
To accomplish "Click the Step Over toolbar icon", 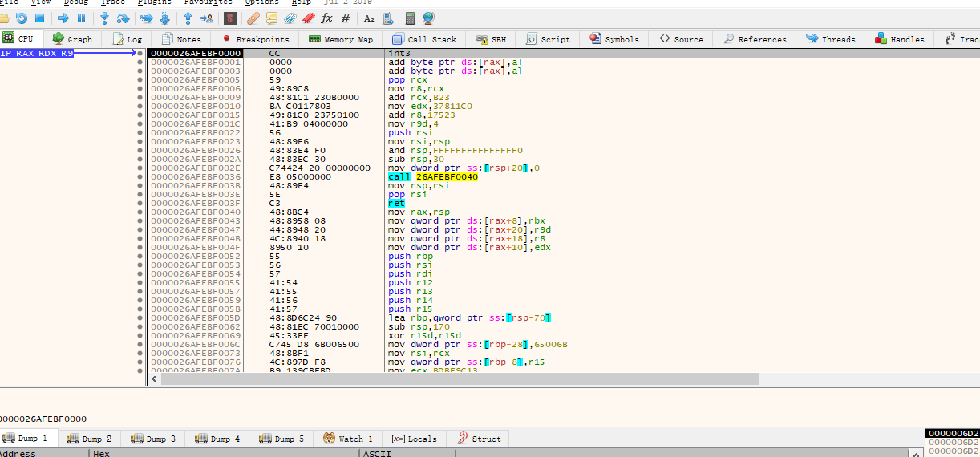I will point(123,18).
